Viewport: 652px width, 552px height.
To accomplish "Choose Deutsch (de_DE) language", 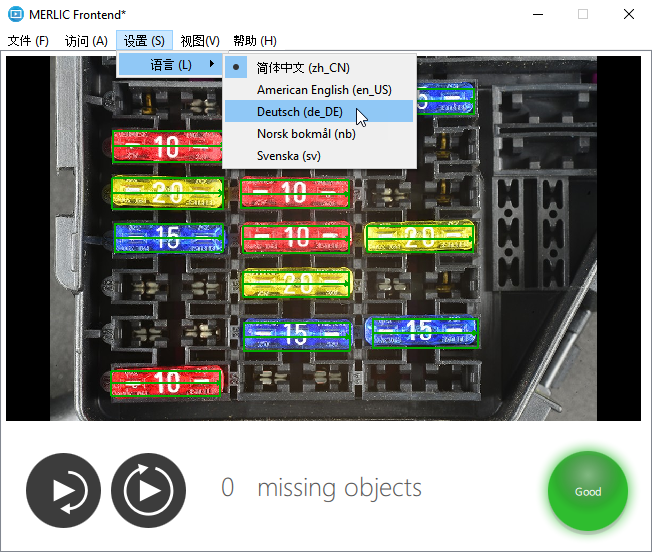I will point(299,111).
